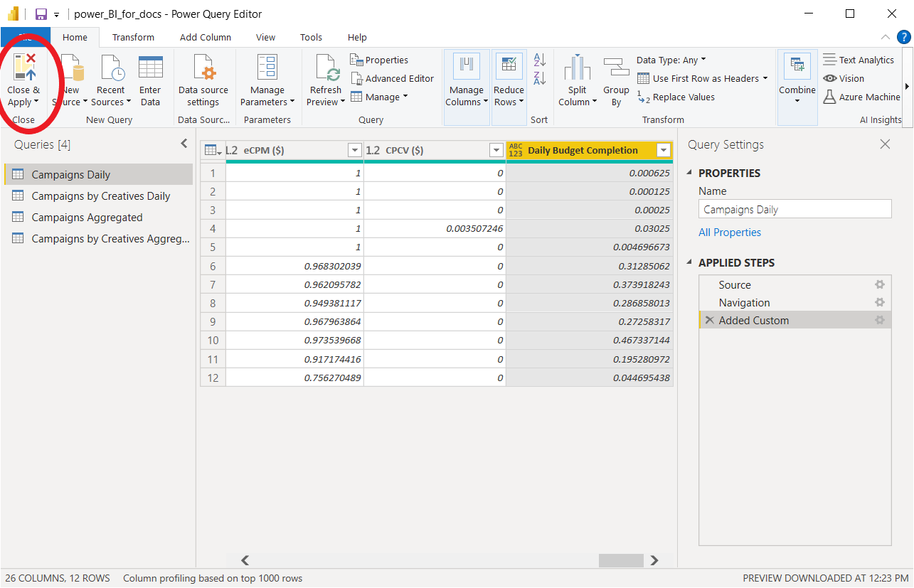The image size is (914, 588).
Task: Open the Navigation step settings gear
Action: pyautogui.click(x=880, y=302)
